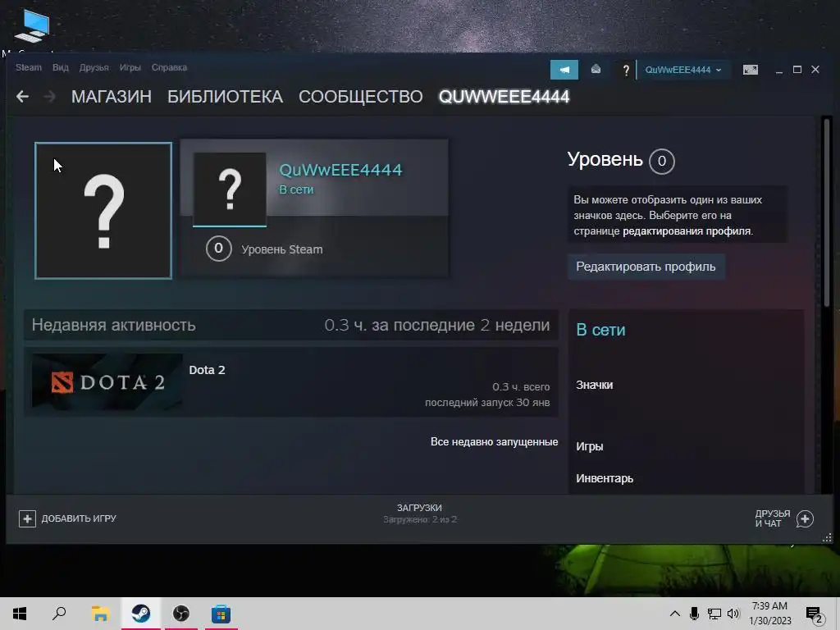Go to the СООБЩЕСТВО tab
840x630 pixels.
tap(361, 97)
